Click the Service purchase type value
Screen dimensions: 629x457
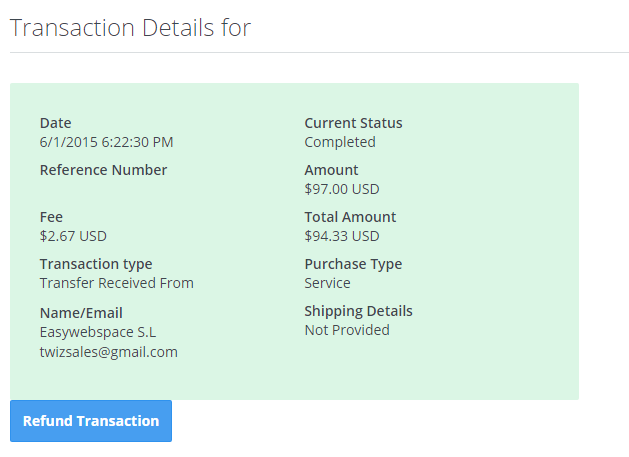327,283
